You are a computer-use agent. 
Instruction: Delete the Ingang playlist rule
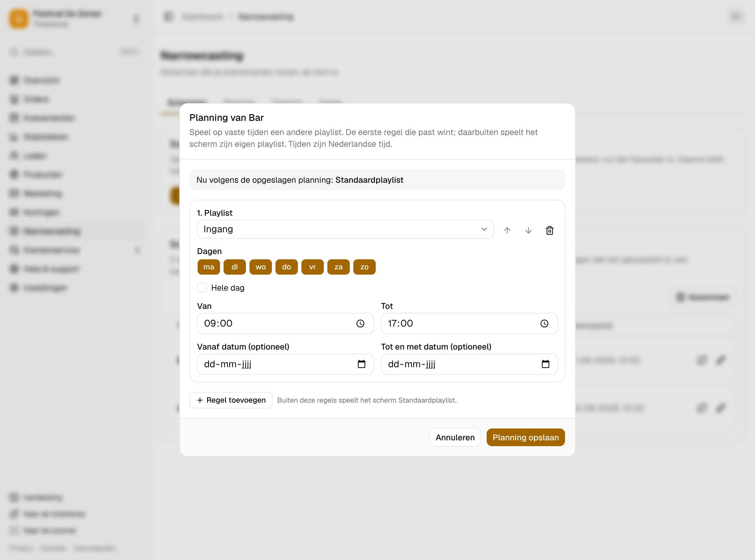coord(550,230)
